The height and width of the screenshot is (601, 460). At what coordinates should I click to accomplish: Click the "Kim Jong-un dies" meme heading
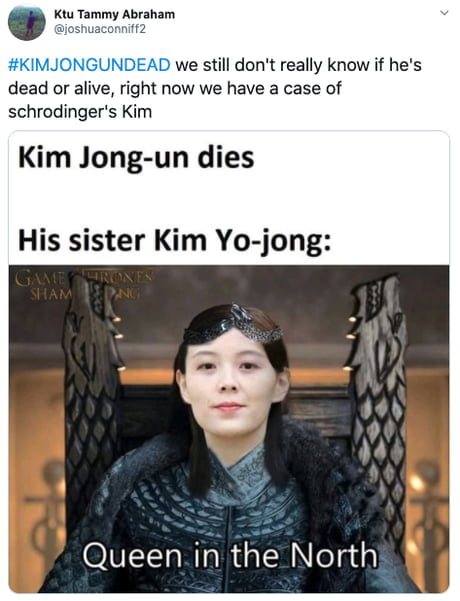coord(136,158)
